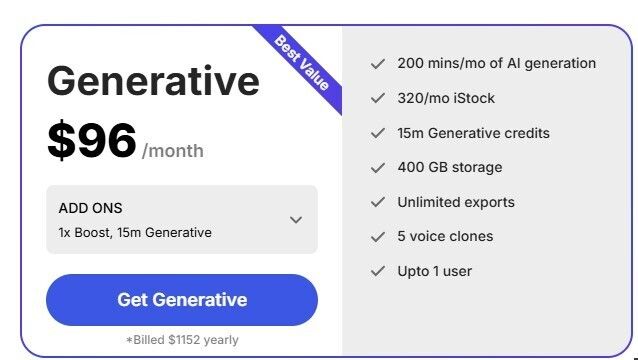The width and height of the screenshot is (638, 360).
Task: Open the ADD ONS selection box
Action: 182,220
